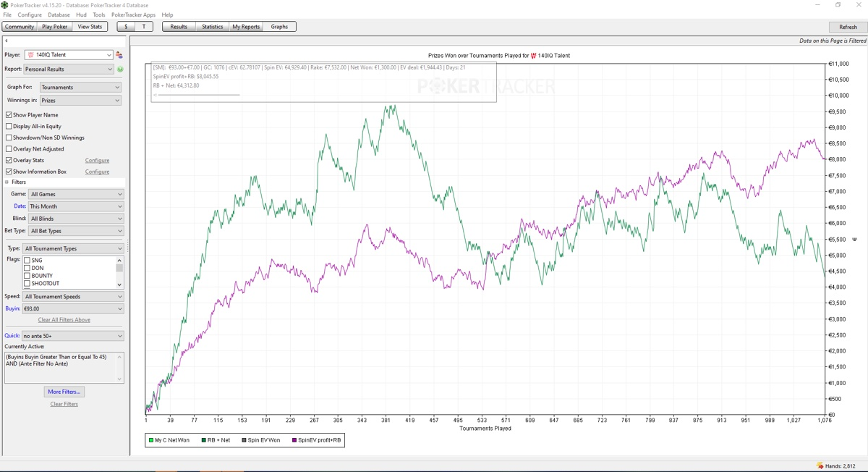Click the marker arrow on right graph axis

[854, 239]
